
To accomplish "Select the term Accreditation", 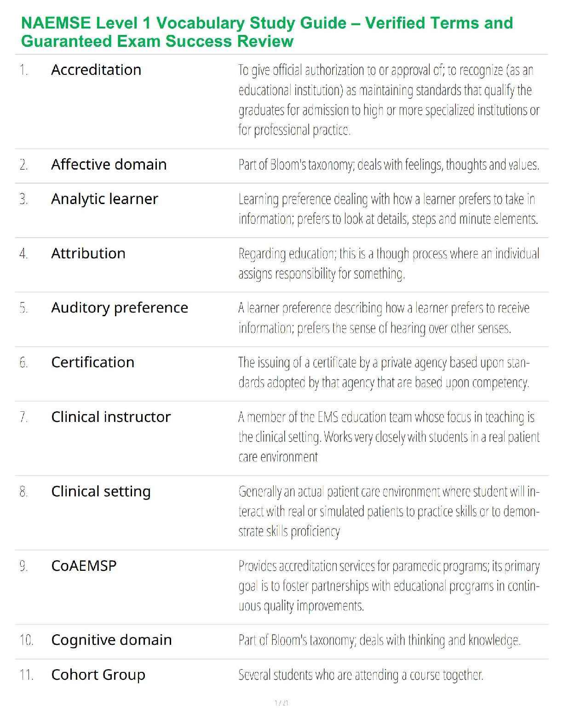I will coord(96,70).
